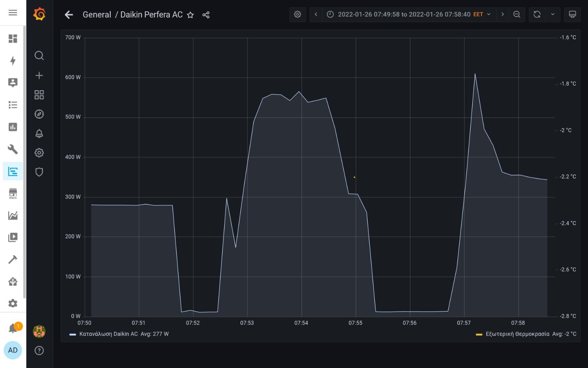The width and height of the screenshot is (588, 368).
Task: Shift time range backward with left chevron
Action: point(316,14)
